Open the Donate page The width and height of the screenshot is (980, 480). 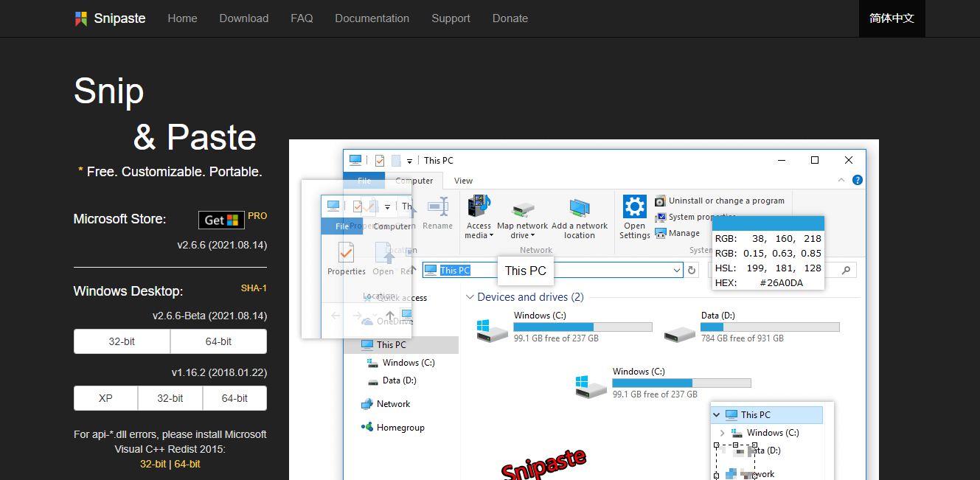[x=510, y=18]
